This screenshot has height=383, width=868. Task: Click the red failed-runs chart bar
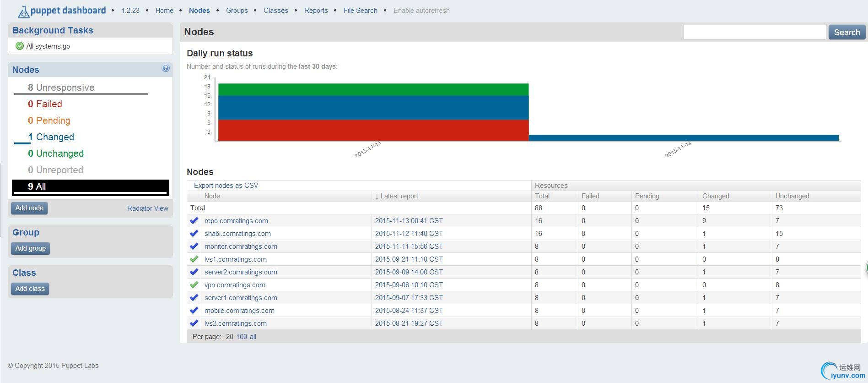(x=373, y=130)
